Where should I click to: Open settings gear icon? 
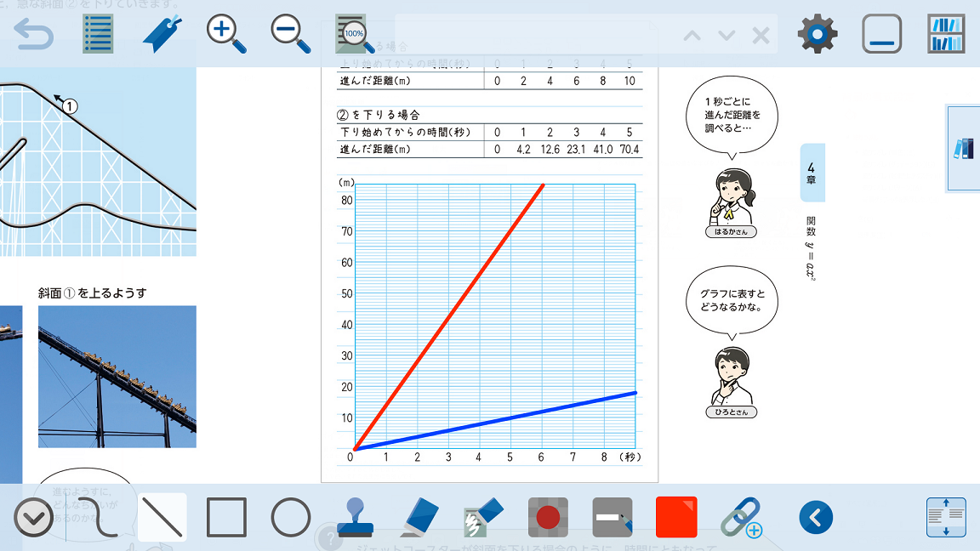pyautogui.click(x=817, y=34)
